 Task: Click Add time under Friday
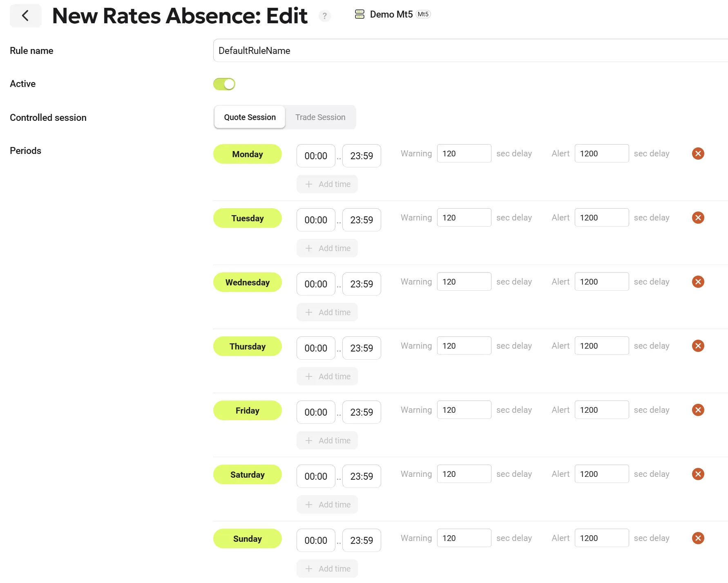point(327,441)
